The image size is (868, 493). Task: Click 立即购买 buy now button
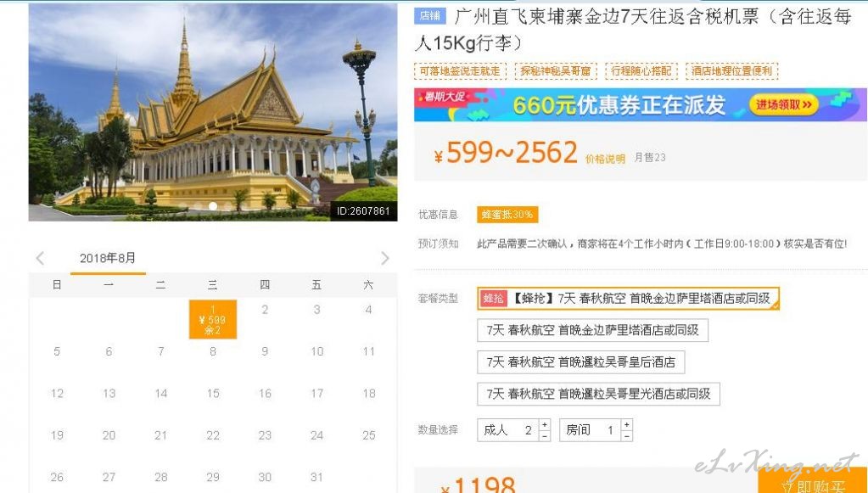[812, 483]
